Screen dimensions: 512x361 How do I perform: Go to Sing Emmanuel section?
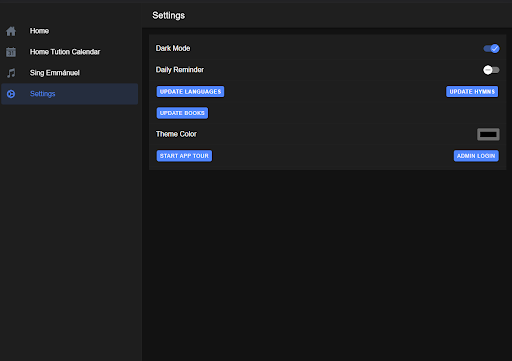pyautogui.click(x=70, y=73)
